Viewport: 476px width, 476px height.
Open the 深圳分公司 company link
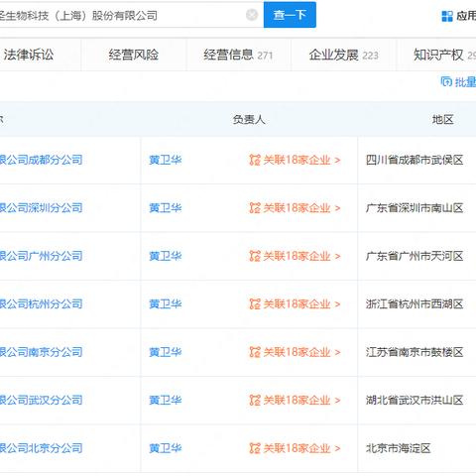tap(41, 208)
